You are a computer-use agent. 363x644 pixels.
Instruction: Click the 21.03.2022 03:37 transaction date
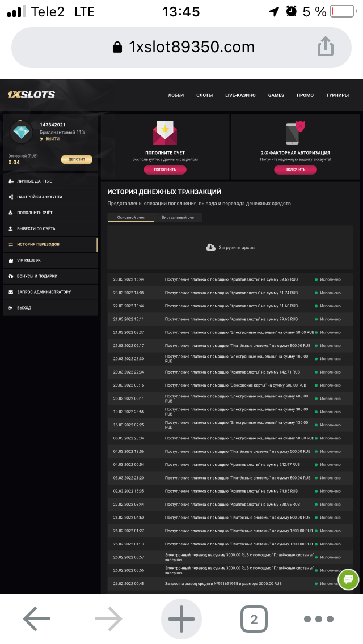129,332
